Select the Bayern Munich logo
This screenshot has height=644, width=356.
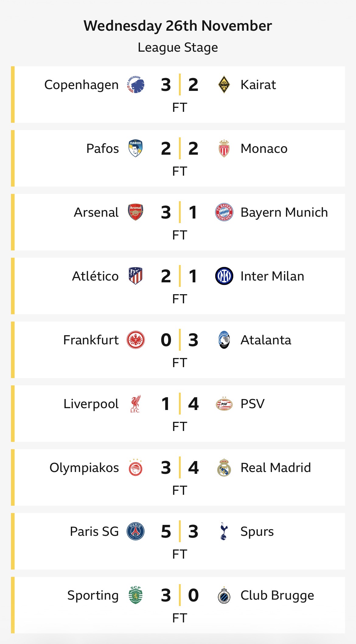coord(224,212)
